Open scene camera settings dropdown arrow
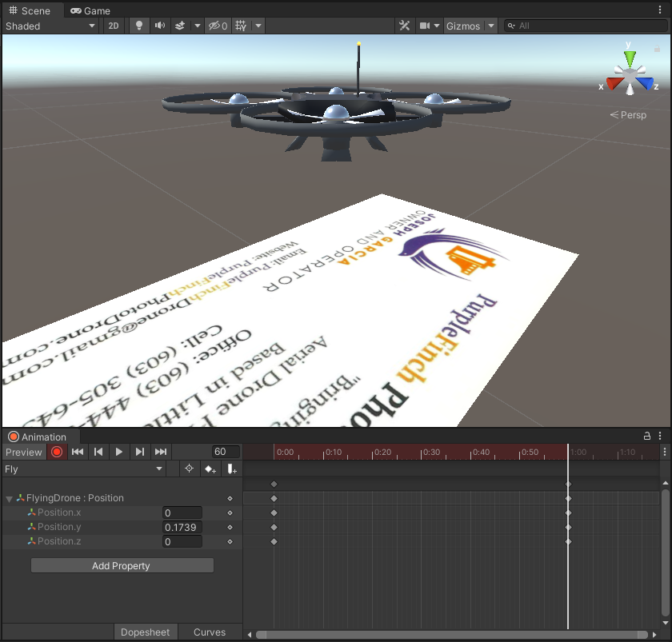The width and height of the screenshot is (672, 642). [437, 26]
